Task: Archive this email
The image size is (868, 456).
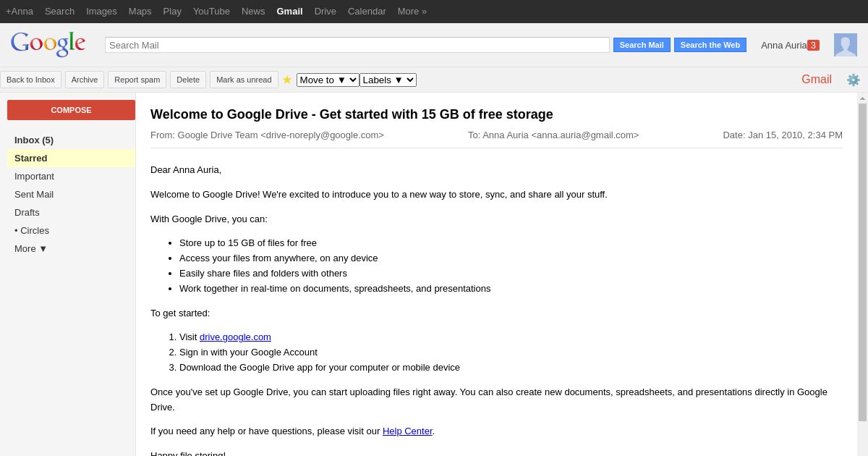Action: click(84, 80)
